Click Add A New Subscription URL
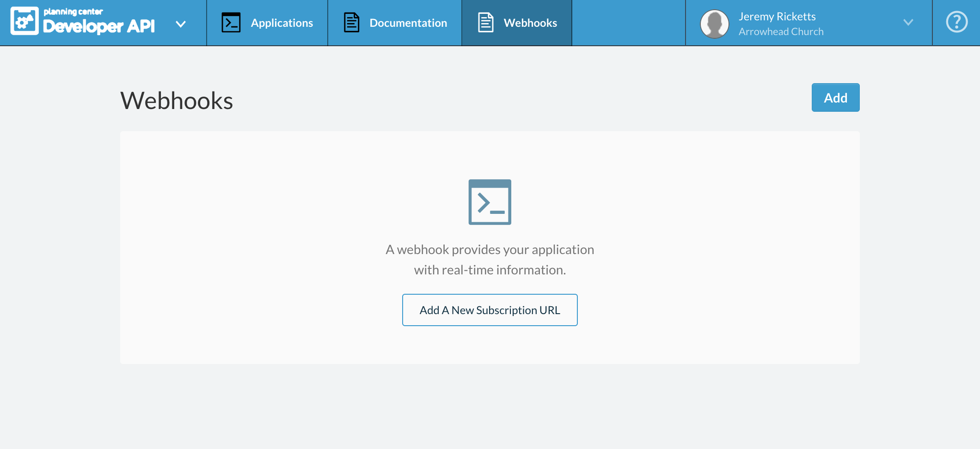980x449 pixels. pos(490,310)
